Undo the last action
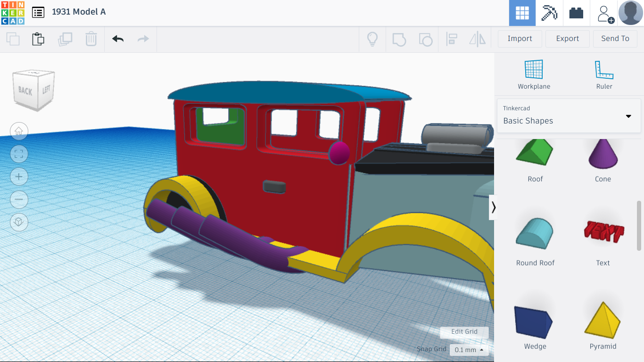 click(117, 39)
